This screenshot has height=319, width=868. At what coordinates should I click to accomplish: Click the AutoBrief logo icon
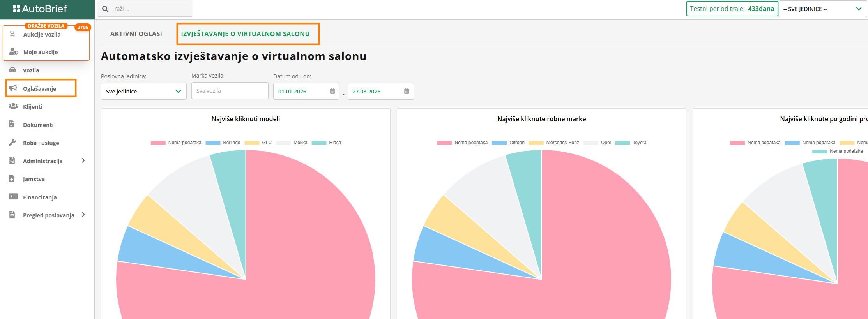coord(16,9)
